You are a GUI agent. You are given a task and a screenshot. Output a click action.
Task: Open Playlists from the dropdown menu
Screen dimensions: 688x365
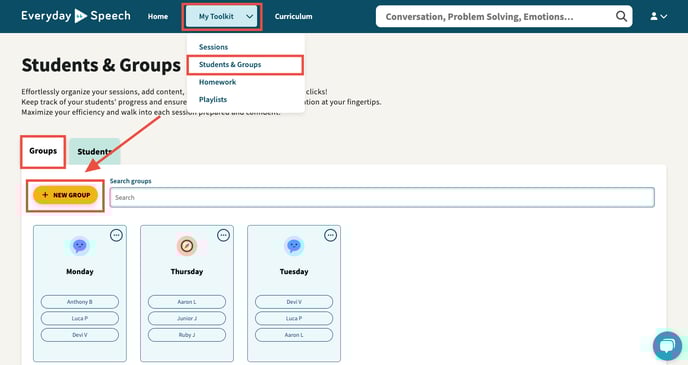pyautogui.click(x=213, y=100)
